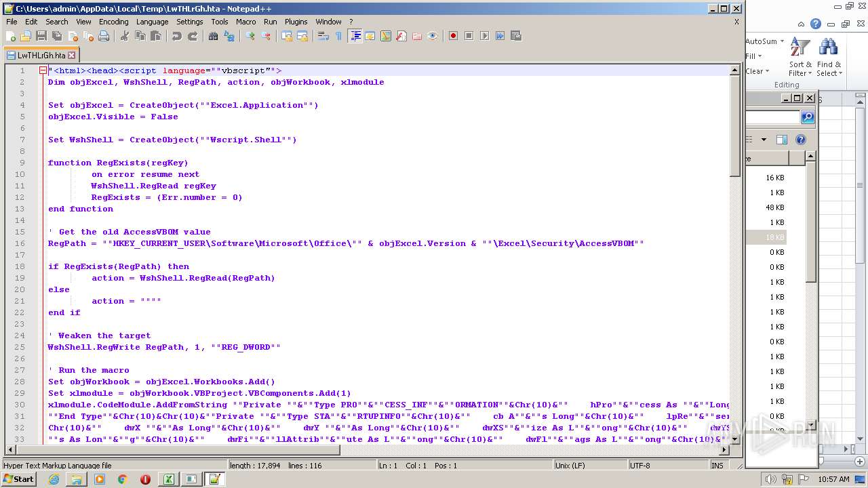This screenshot has height=488, width=868.
Task: Close the LwTHLrGh.hta tab with X
Action: pyautogui.click(x=72, y=56)
